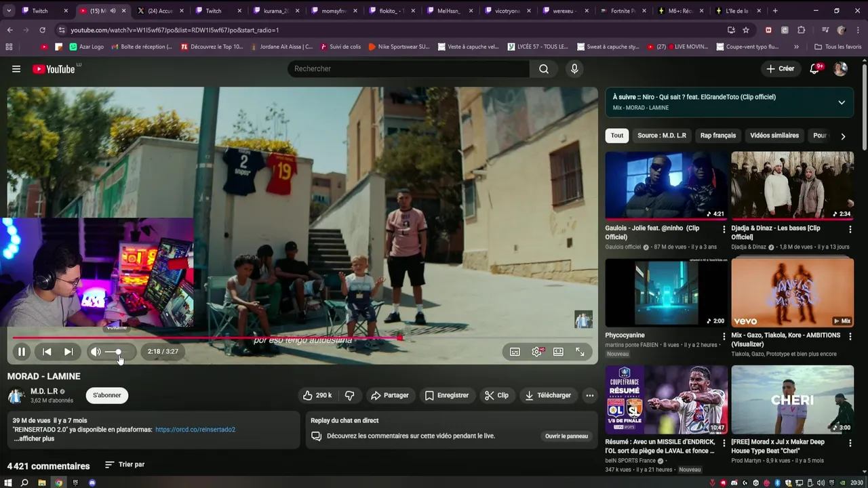Dislike the video
Viewport: 868px width, 488px height.
click(350, 395)
